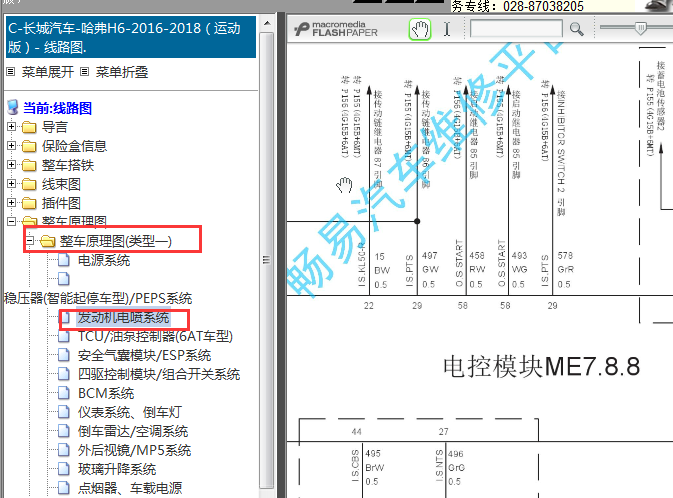Click the 保险盒信息 folder icon
This screenshot has width=673, height=498.
pyautogui.click(x=29, y=146)
